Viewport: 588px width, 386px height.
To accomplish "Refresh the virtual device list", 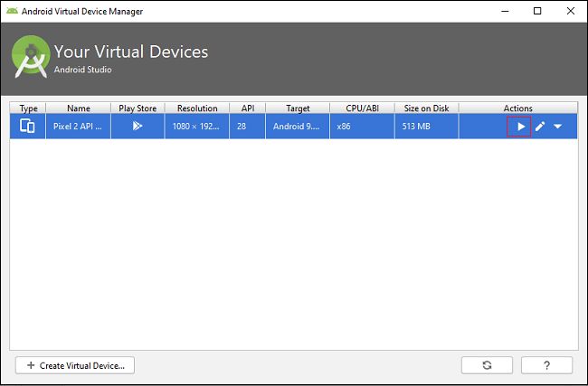I will coord(487,365).
